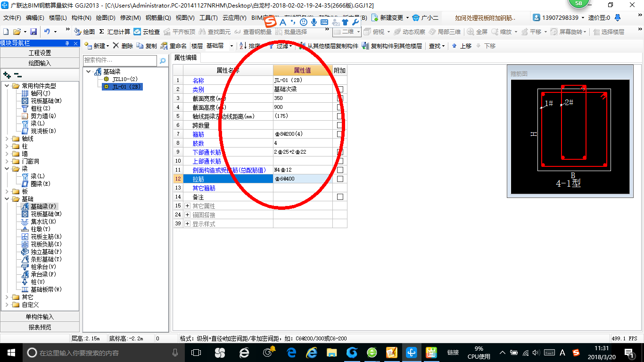Open the 构件(N) menu
644x362 pixels.
pyautogui.click(x=81, y=17)
